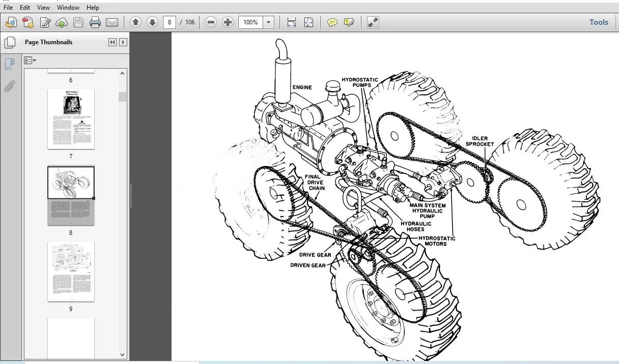
Task: Open the Window menu
Action: tap(68, 8)
